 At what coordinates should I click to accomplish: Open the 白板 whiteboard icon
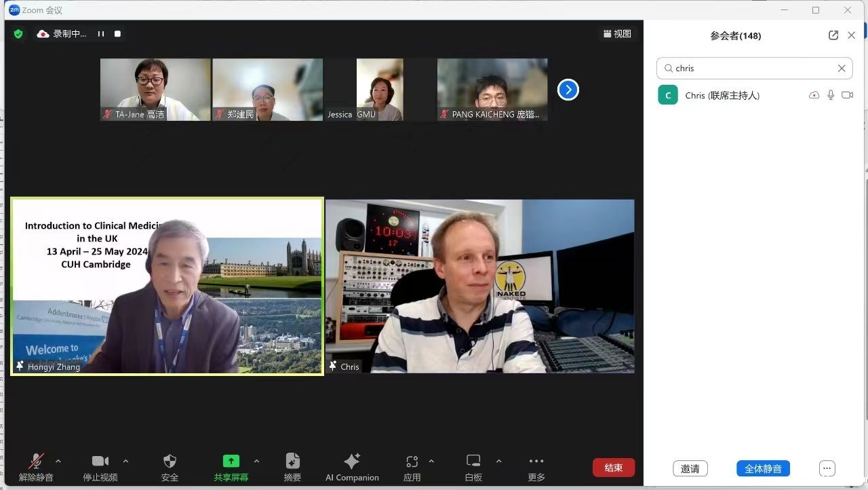(x=473, y=462)
